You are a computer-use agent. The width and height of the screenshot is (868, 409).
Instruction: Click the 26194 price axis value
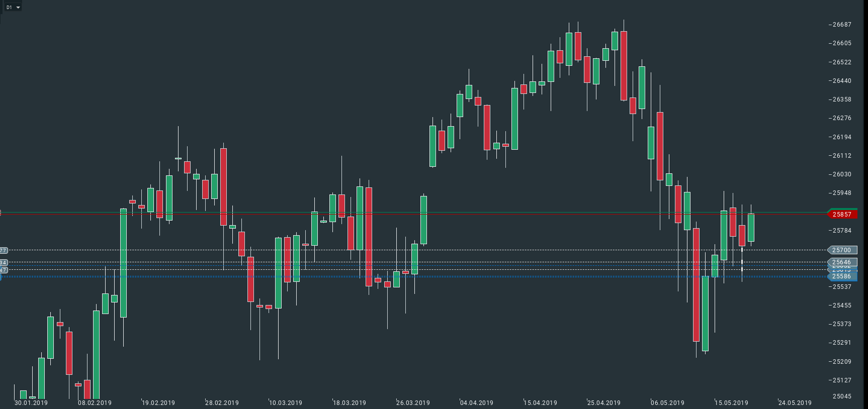(842, 137)
